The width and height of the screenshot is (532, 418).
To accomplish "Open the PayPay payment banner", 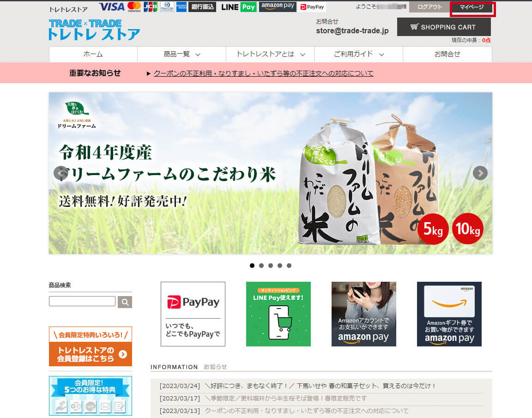I will [193, 314].
